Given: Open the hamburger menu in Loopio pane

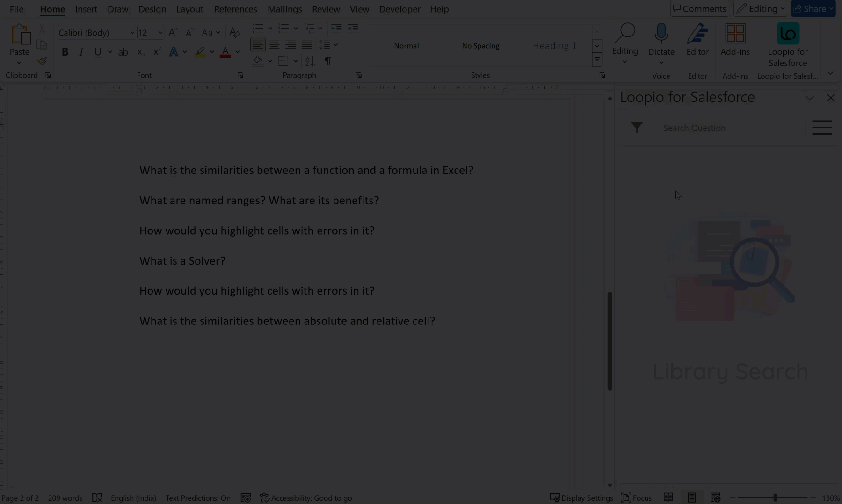Looking at the screenshot, I should [821, 128].
